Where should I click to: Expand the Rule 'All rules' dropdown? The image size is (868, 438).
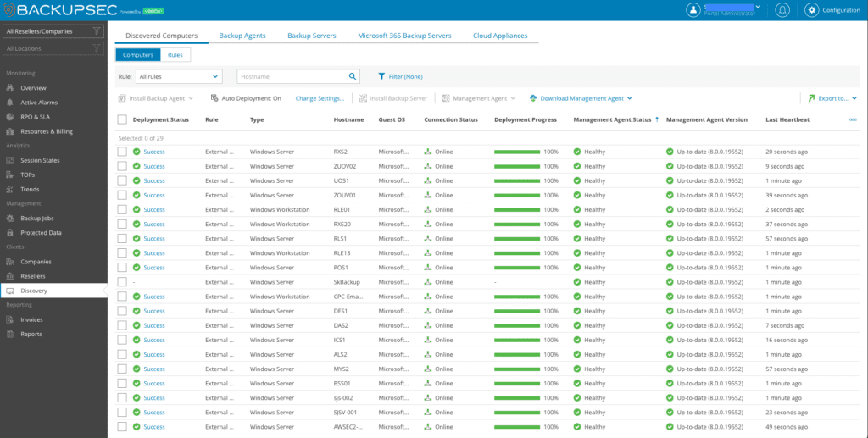coord(178,76)
